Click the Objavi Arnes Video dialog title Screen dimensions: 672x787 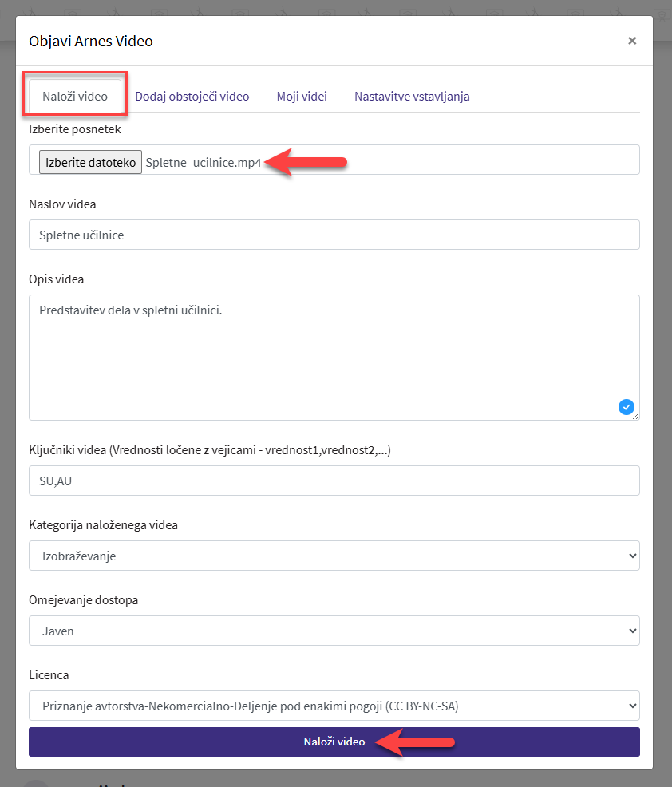[x=91, y=41]
